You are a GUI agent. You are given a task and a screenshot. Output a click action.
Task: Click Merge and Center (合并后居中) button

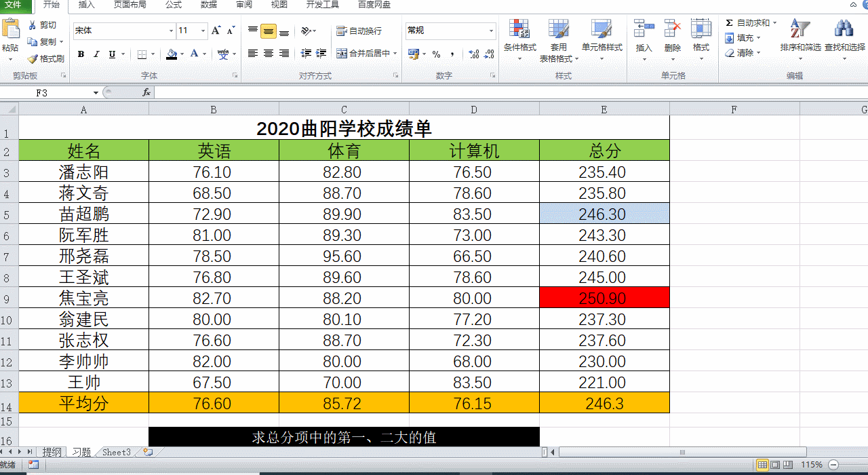363,53
